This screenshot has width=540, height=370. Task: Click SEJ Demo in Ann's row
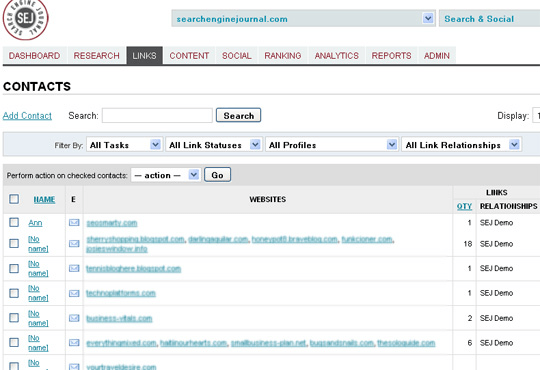496,223
